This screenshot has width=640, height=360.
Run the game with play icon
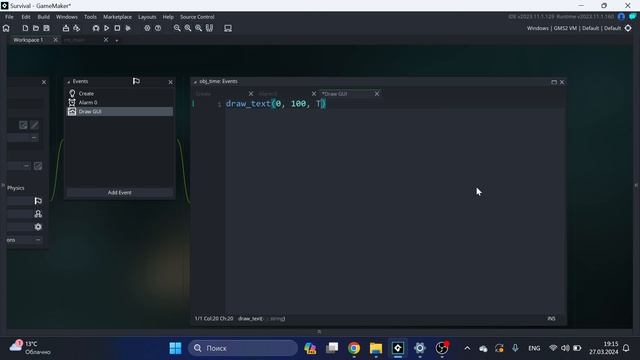[107, 28]
